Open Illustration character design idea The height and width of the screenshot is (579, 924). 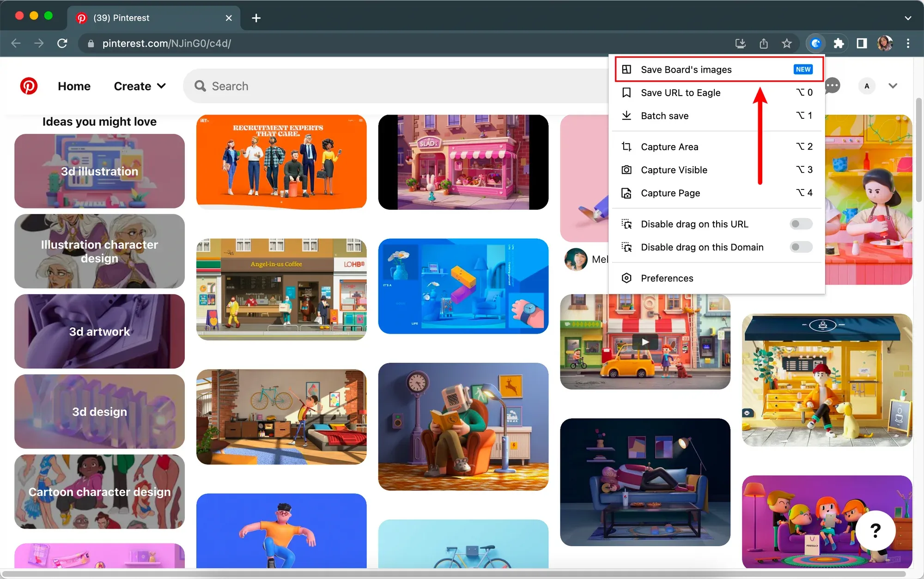(x=99, y=251)
